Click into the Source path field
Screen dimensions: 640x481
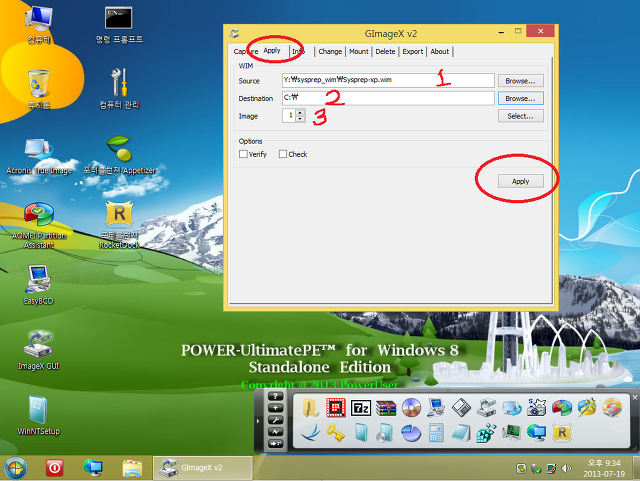(388, 80)
